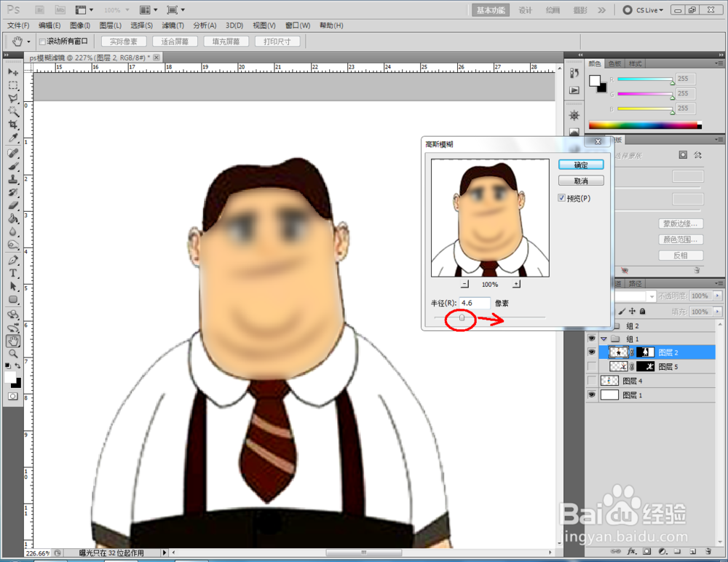This screenshot has height=562, width=728.
Task: Select the 3D Camera Rotate tool
Action: tap(13, 328)
